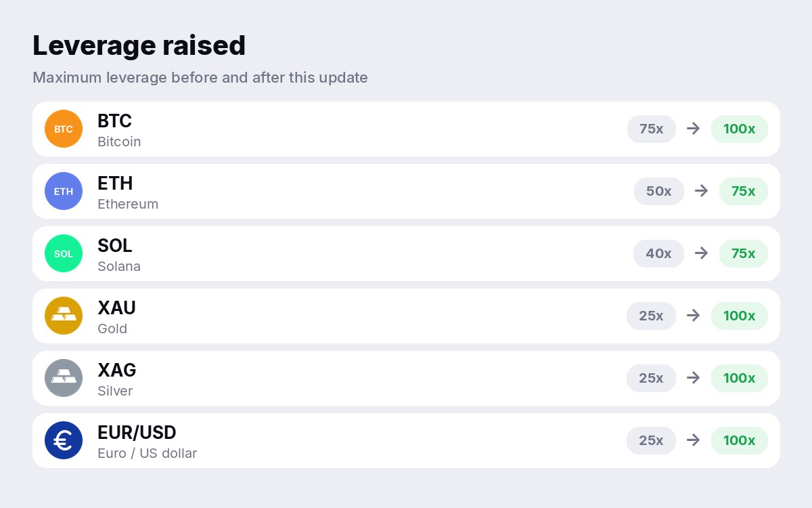The width and height of the screenshot is (812, 508).
Task: Select the green 100x badge for BTC
Action: click(740, 129)
